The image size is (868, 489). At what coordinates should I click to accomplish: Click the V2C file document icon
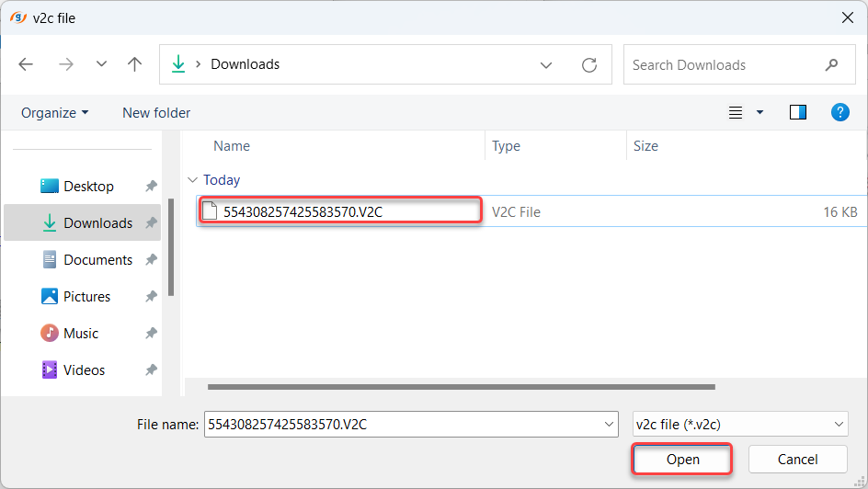(210, 210)
